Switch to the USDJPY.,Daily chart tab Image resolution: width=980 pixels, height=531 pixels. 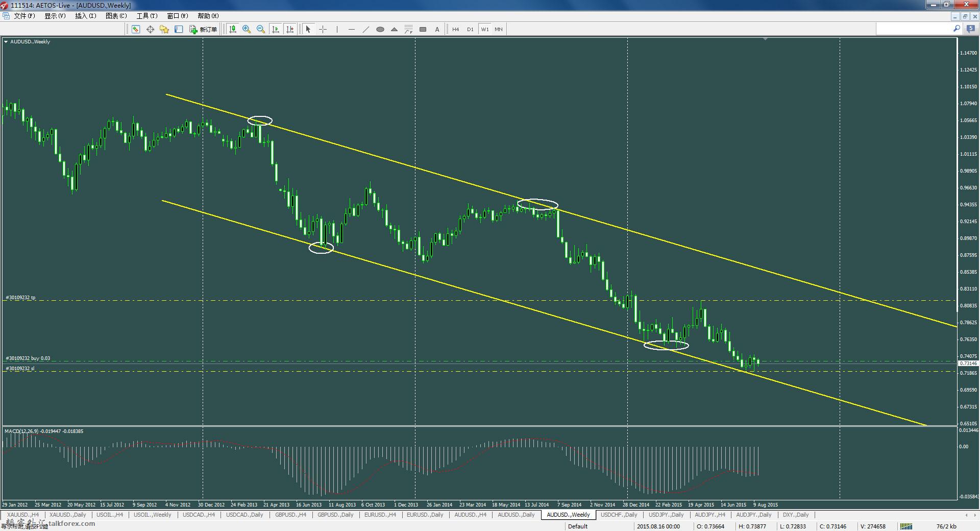(x=666, y=515)
